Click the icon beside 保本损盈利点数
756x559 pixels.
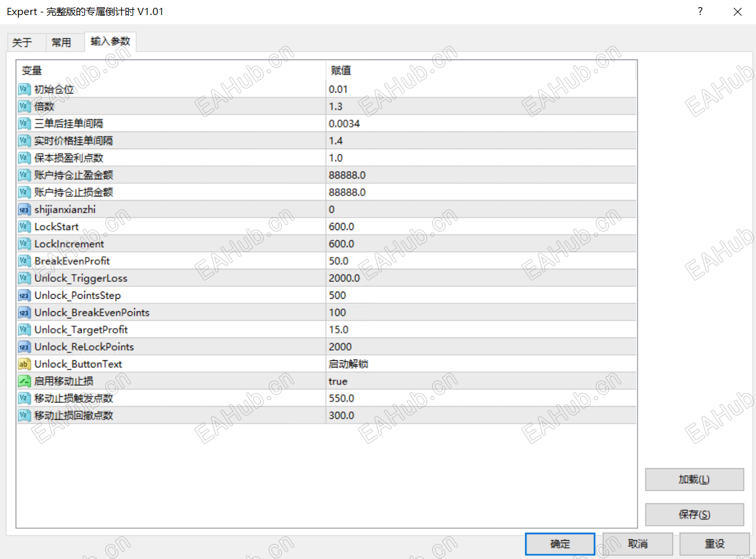[24, 158]
